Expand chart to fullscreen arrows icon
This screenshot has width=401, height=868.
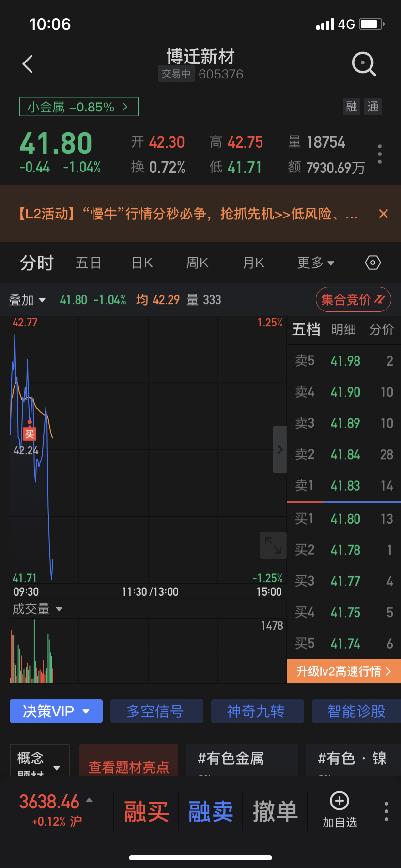[x=273, y=545]
